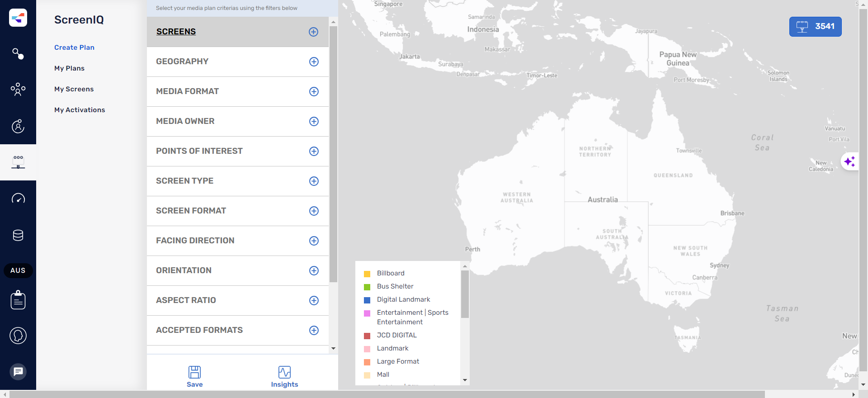The width and height of the screenshot is (868, 398).
Task: Expand the POINTS OF INTEREST filter
Action: [x=314, y=151]
